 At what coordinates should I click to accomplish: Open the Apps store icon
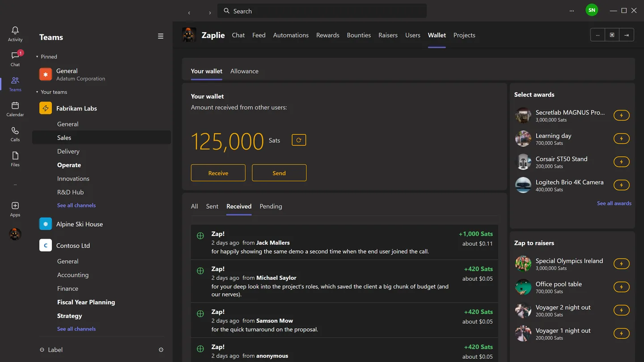[x=15, y=209]
